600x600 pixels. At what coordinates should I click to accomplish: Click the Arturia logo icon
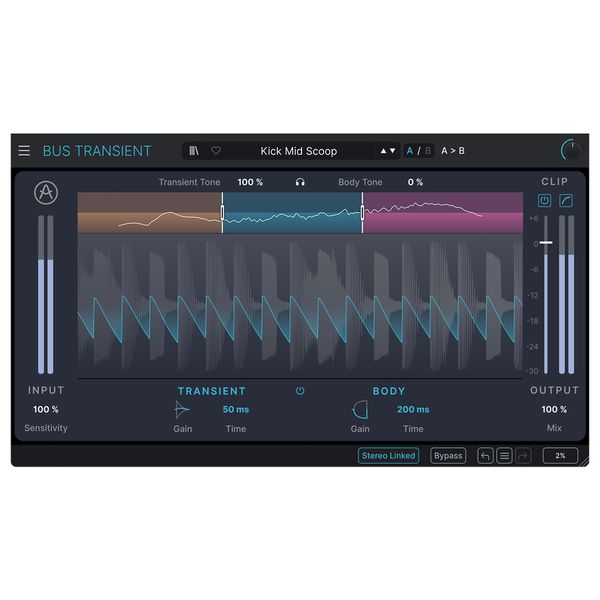point(46,193)
